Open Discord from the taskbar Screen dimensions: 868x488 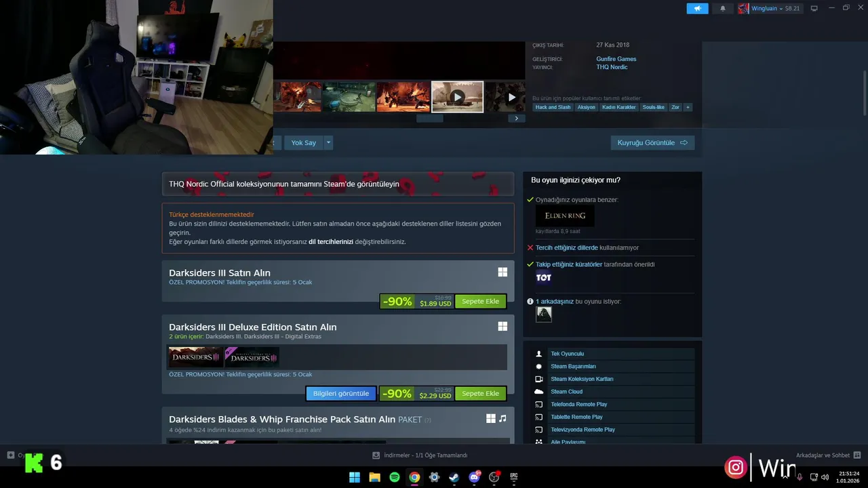coord(475,477)
